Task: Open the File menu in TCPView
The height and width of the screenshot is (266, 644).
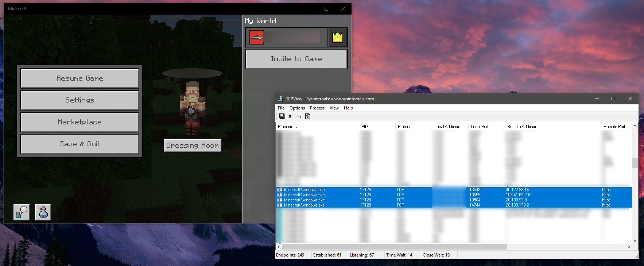Action: click(x=281, y=108)
